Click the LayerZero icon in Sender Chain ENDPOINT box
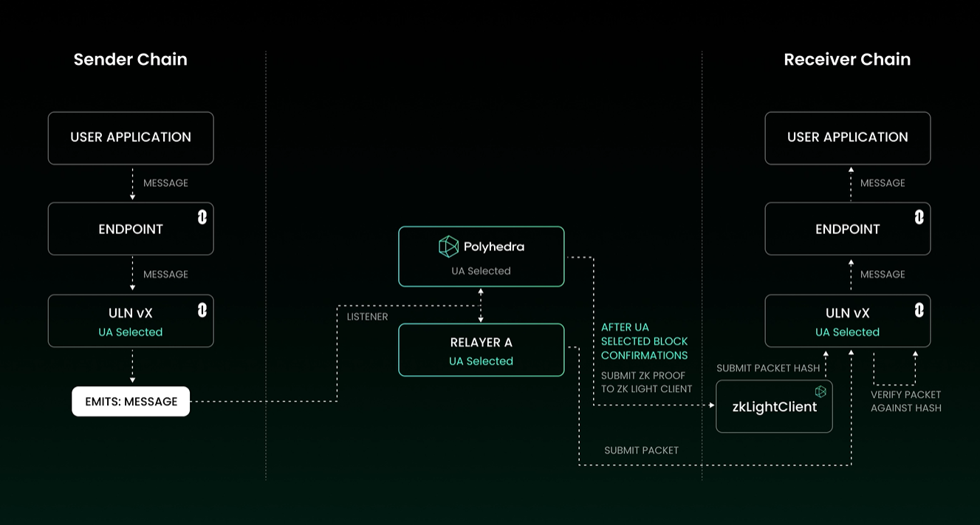The image size is (980, 525). point(202,217)
